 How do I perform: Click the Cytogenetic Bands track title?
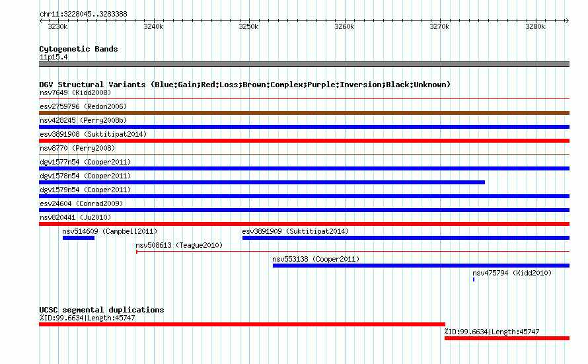coord(79,49)
